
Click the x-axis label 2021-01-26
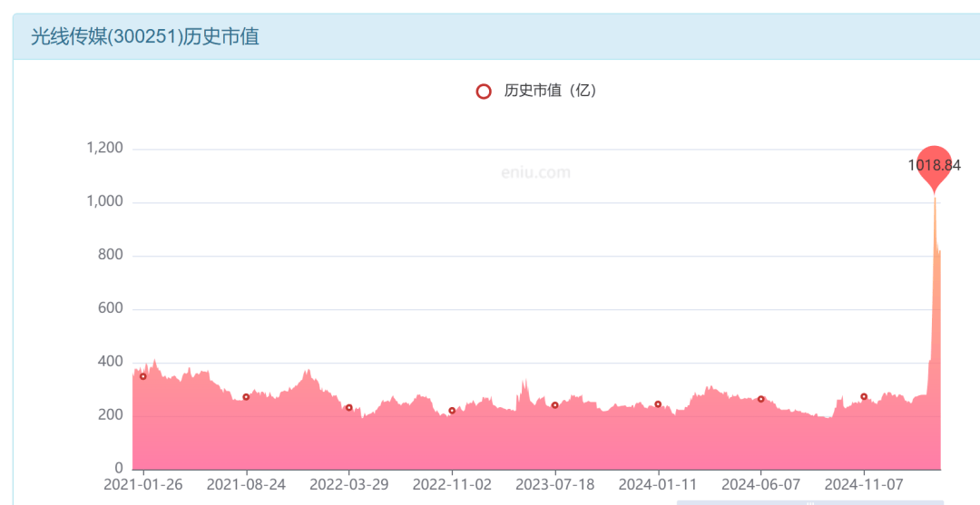(x=143, y=484)
